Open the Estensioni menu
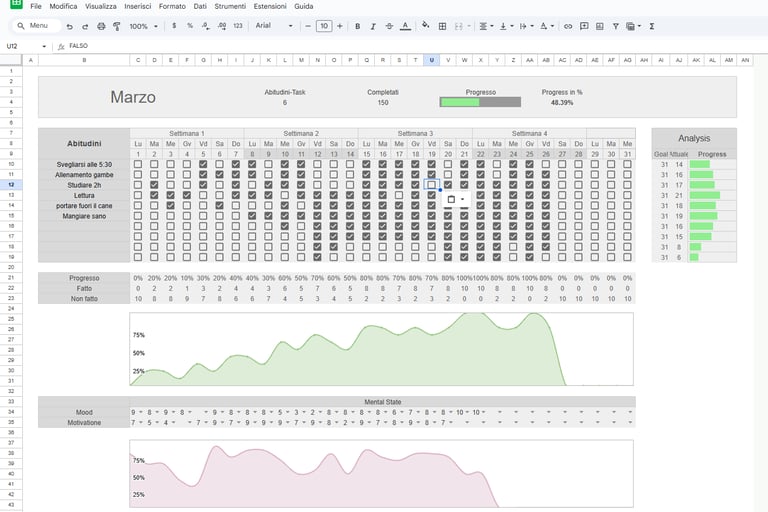 coord(270,6)
